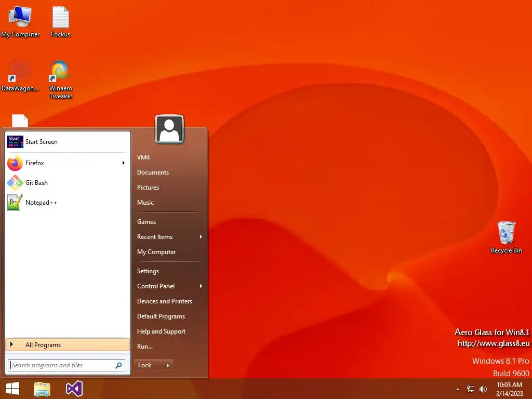The image size is (532, 399).
Task: Open Music from the Start menu
Action: (145, 203)
